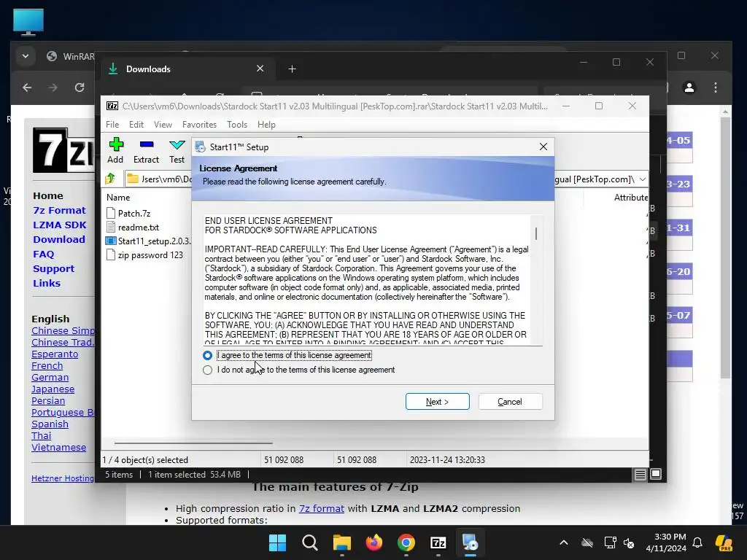This screenshot has height=560, width=747.
Task: Open 7-Zip from the taskbar
Action: [x=438, y=542]
